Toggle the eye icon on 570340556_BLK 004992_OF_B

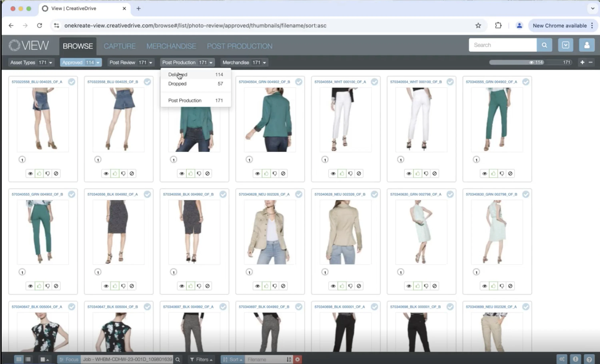tap(182, 286)
